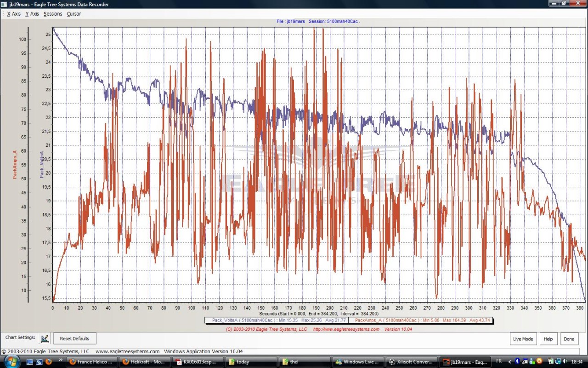Open the Xilisoft Converter taskbar button
588x368 pixels.
click(x=410, y=362)
